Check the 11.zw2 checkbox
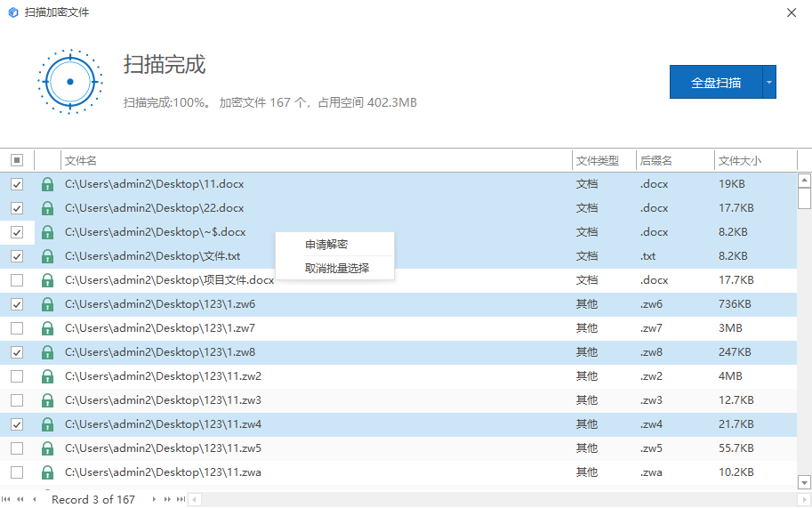This screenshot has height=508, width=812. click(17, 376)
